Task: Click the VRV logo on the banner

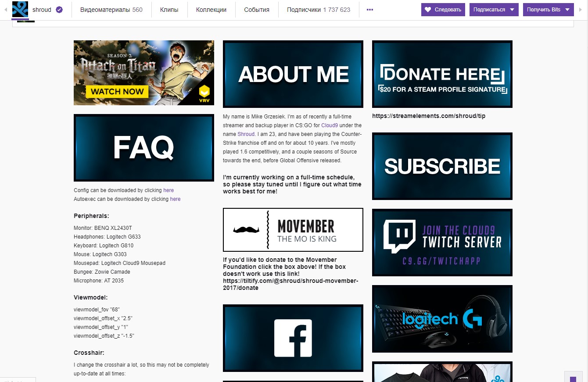Action: point(204,94)
